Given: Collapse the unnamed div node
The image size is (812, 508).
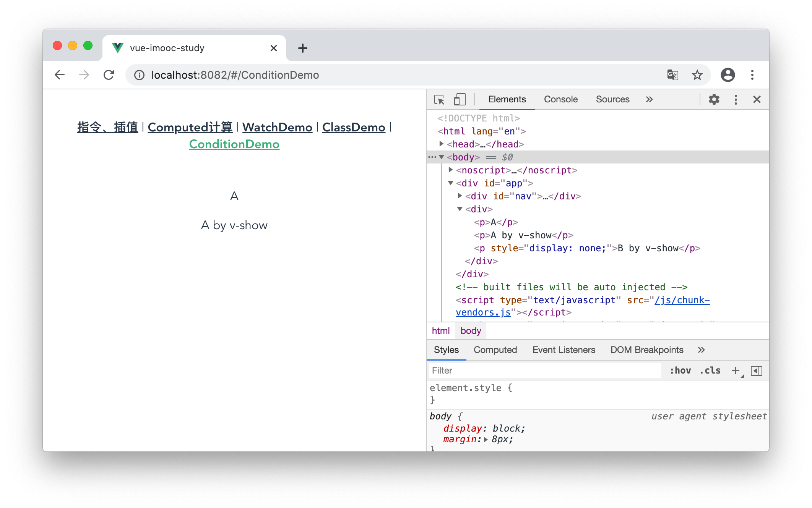Looking at the screenshot, I should pos(460,209).
